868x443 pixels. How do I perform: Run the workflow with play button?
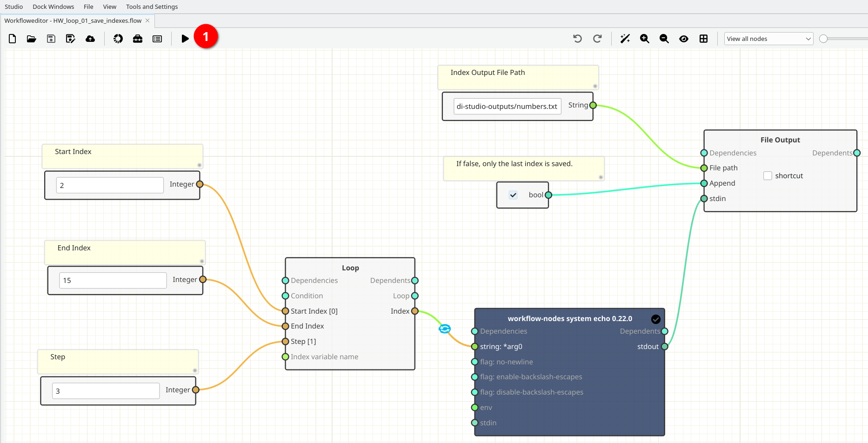[185, 39]
